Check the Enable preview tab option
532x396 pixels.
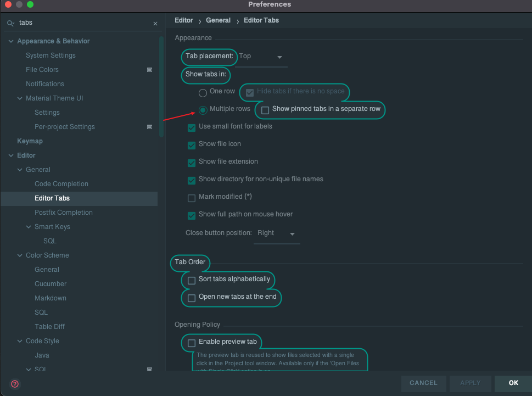pyautogui.click(x=192, y=343)
